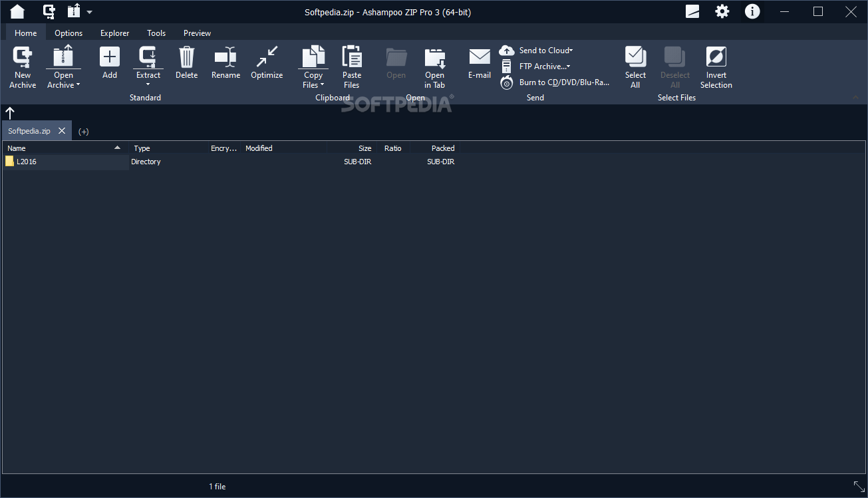Expand the quick-access toolbar dropdown arrow
868x498 pixels.
pyautogui.click(x=90, y=12)
